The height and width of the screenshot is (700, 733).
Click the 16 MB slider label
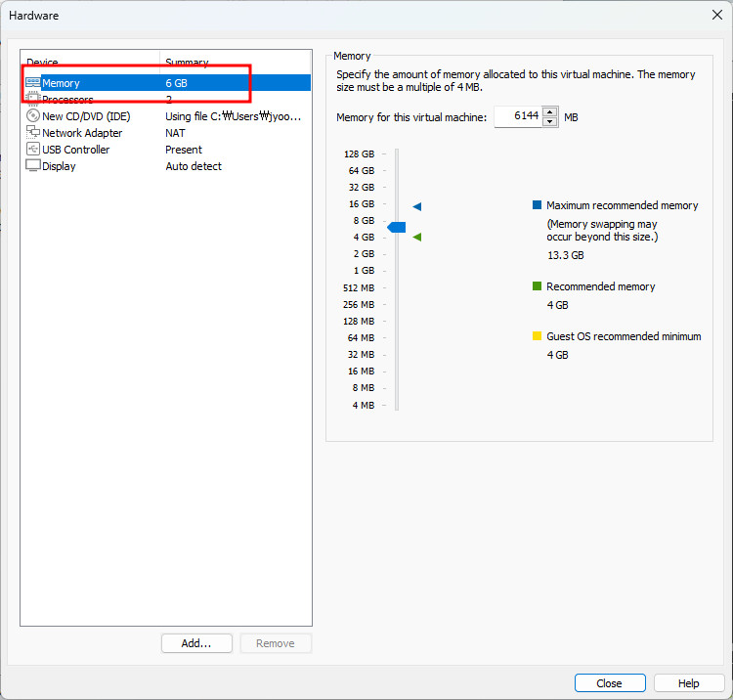[x=361, y=371]
